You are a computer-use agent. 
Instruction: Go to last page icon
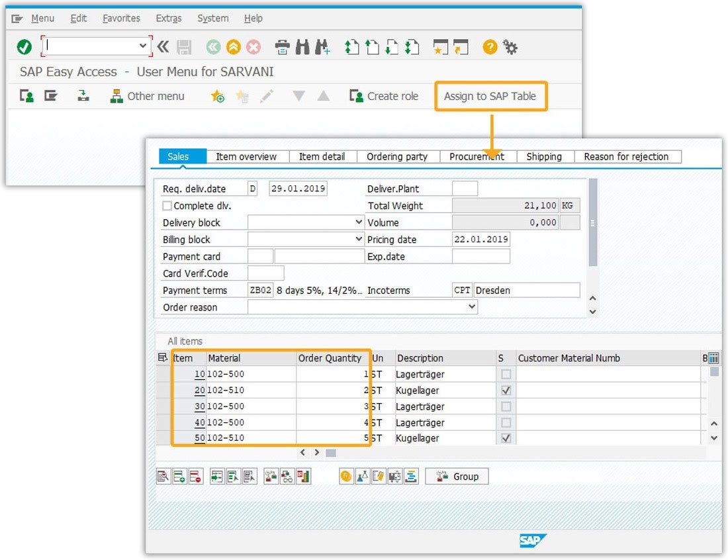(412, 47)
